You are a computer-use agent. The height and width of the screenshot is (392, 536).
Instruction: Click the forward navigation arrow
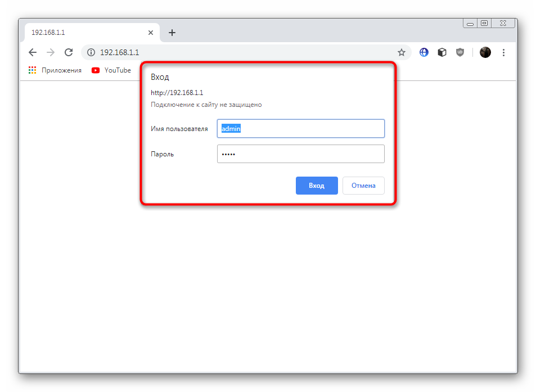[x=51, y=52]
